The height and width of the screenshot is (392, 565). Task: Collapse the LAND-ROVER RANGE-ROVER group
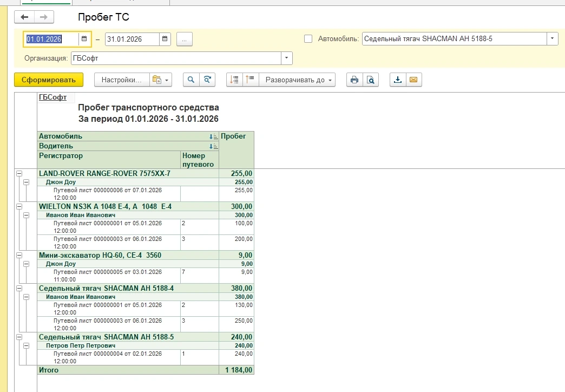[x=19, y=174]
